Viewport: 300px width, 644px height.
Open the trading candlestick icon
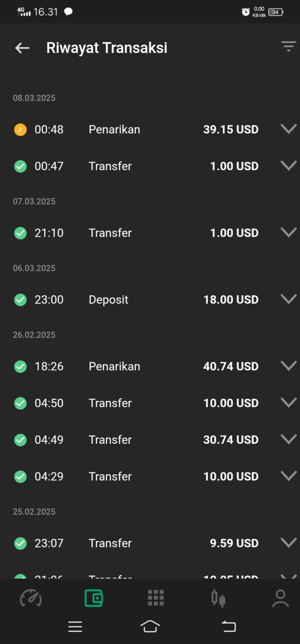coord(218,598)
